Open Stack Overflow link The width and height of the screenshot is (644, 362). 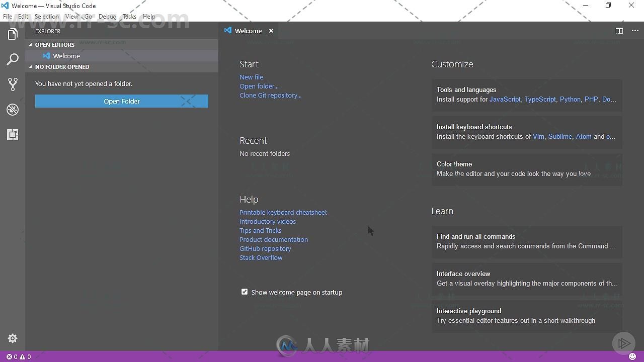(261, 257)
